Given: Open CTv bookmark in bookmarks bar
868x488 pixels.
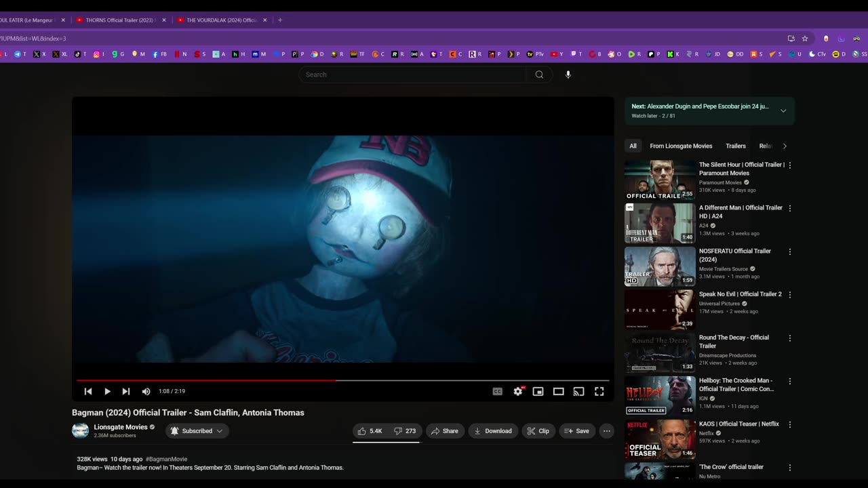Looking at the screenshot, I should point(818,54).
